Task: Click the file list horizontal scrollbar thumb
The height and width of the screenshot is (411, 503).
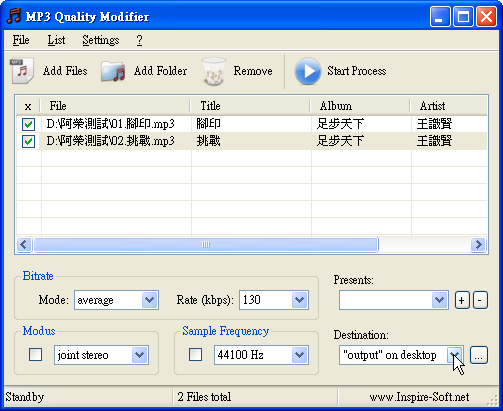Action: tap(206, 245)
